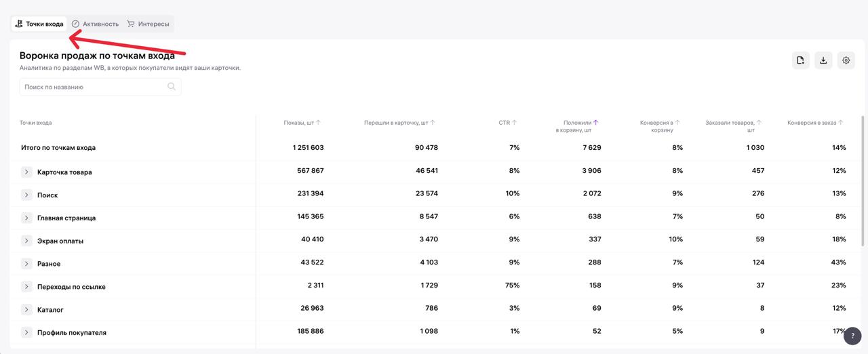This screenshot has width=868, height=354.
Task: Click the Поиск row label in table
Action: pos(47,195)
